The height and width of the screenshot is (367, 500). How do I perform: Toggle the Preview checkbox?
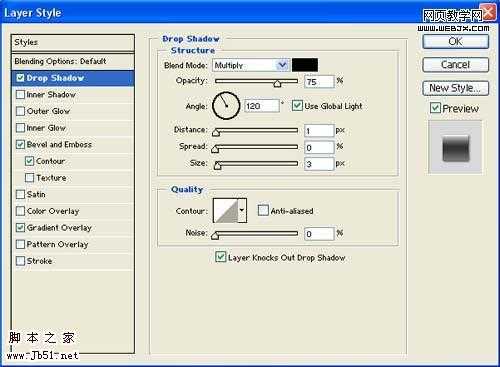coord(435,108)
